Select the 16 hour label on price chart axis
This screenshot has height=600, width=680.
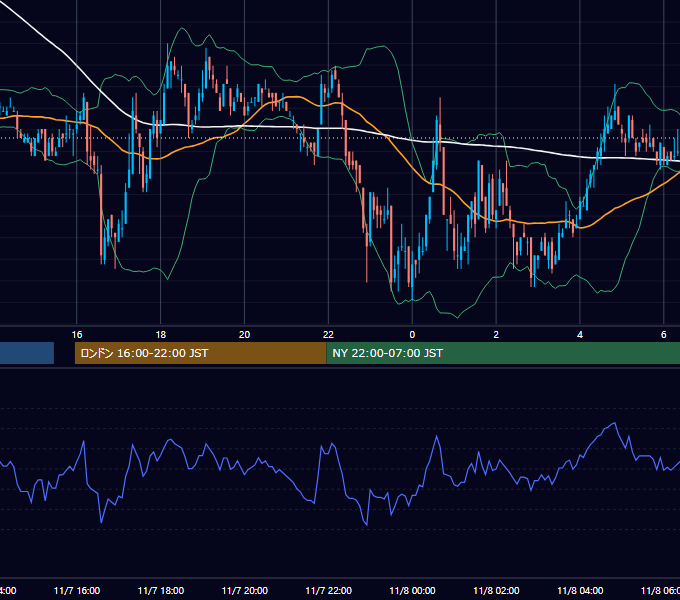click(x=77, y=335)
